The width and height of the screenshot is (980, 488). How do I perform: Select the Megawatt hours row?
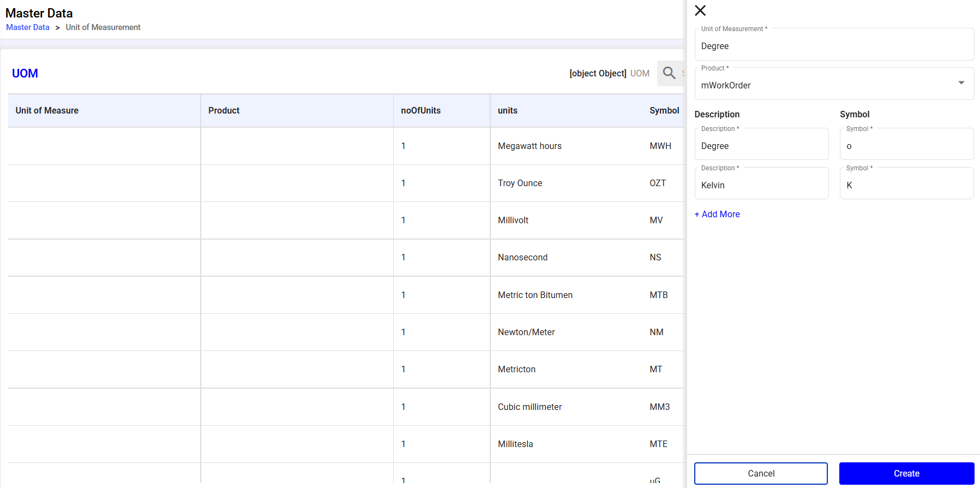(529, 146)
